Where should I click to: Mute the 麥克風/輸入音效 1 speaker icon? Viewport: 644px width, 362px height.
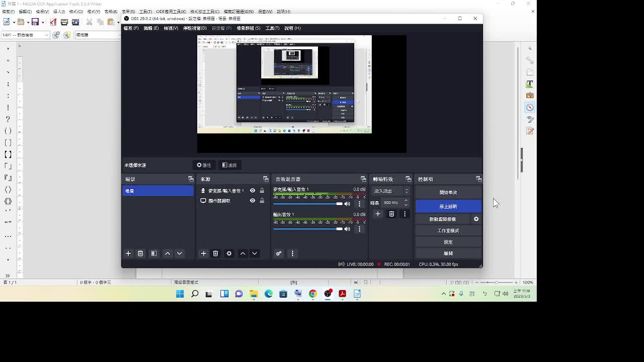347,204
